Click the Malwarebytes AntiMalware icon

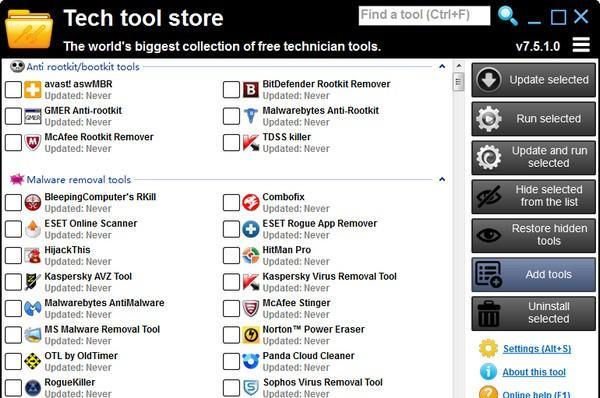coord(33,308)
